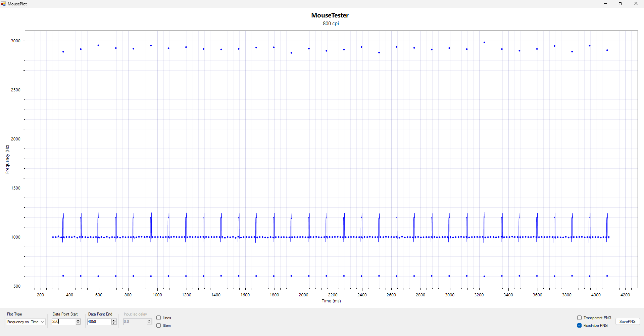644x336 pixels.
Task: Click the 200 tick label on time axis
Action: pos(41,295)
